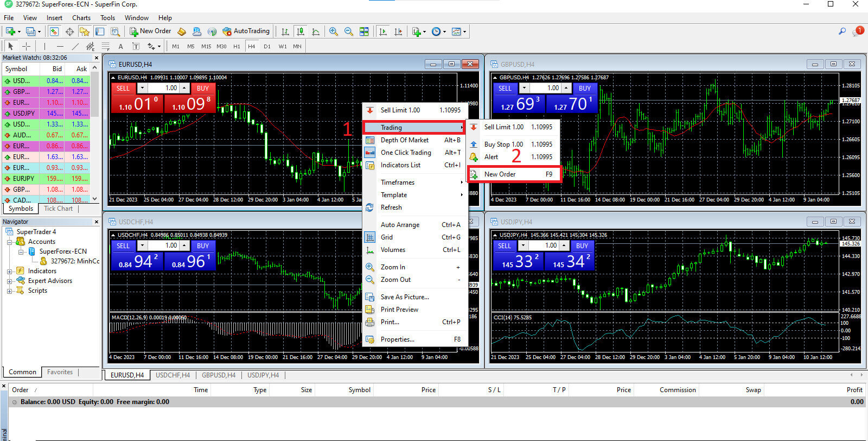Select the Equidistant Channel tool
Viewport: 868px width, 441px height.
click(90, 46)
